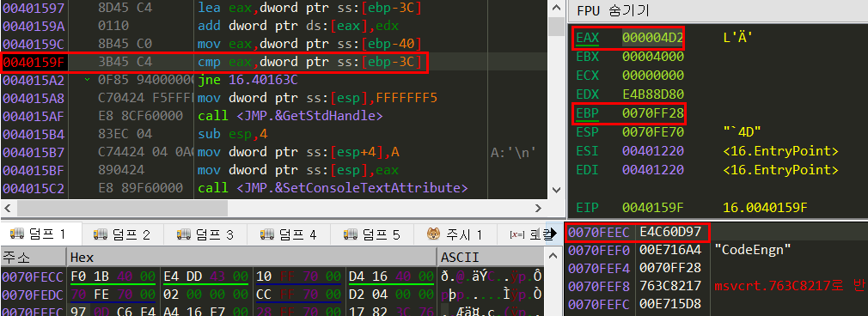Screen dimensions: 868x316
Task: Click the jump arrow marker beside jne
Action: [88, 80]
